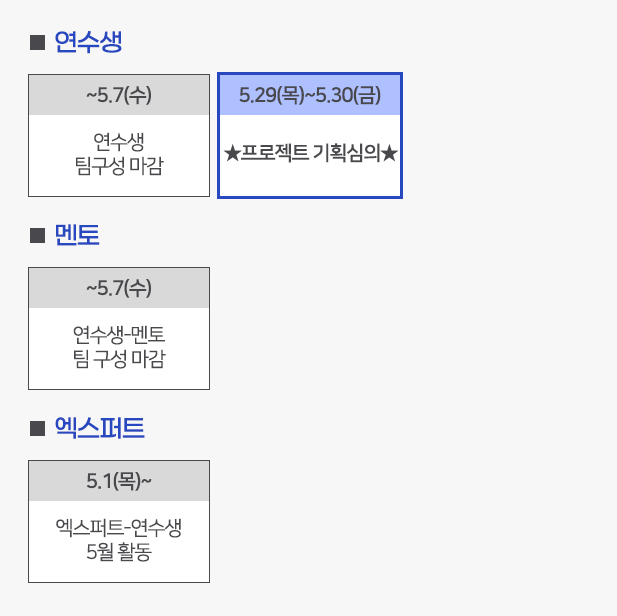Click the 연수생-멘토 팀 구성 마감 card
The height and width of the screenshot is (616, 617).
(119, 328)
